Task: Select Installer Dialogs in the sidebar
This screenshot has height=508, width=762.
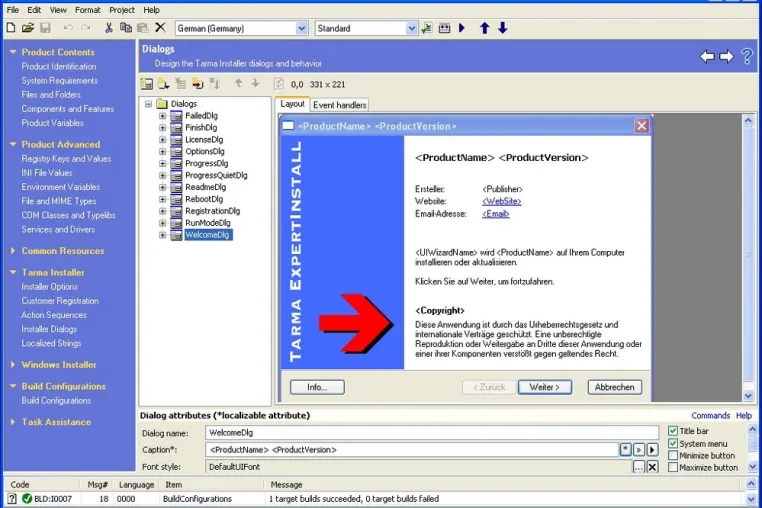Action: (49, 329)
